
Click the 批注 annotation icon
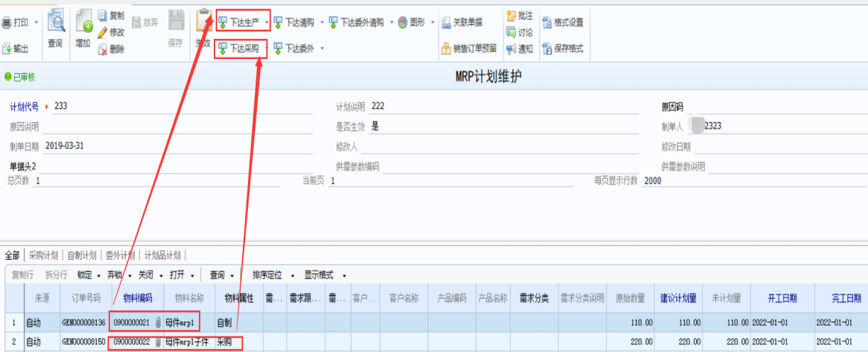click(x=511, y=15)
